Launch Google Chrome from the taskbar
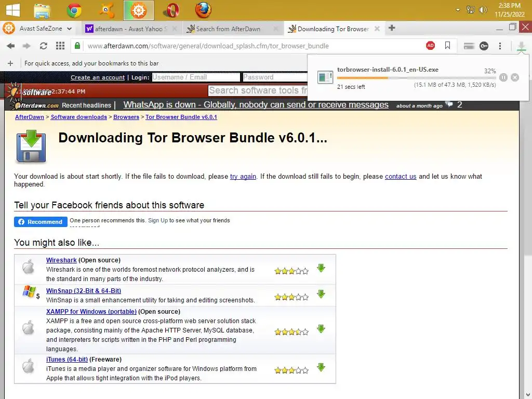The width and height of the screenshot is (532, 399). click(74, 10)
